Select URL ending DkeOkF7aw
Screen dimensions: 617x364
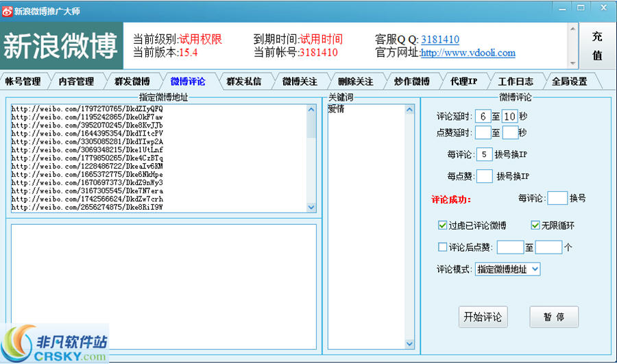point(87,117)
